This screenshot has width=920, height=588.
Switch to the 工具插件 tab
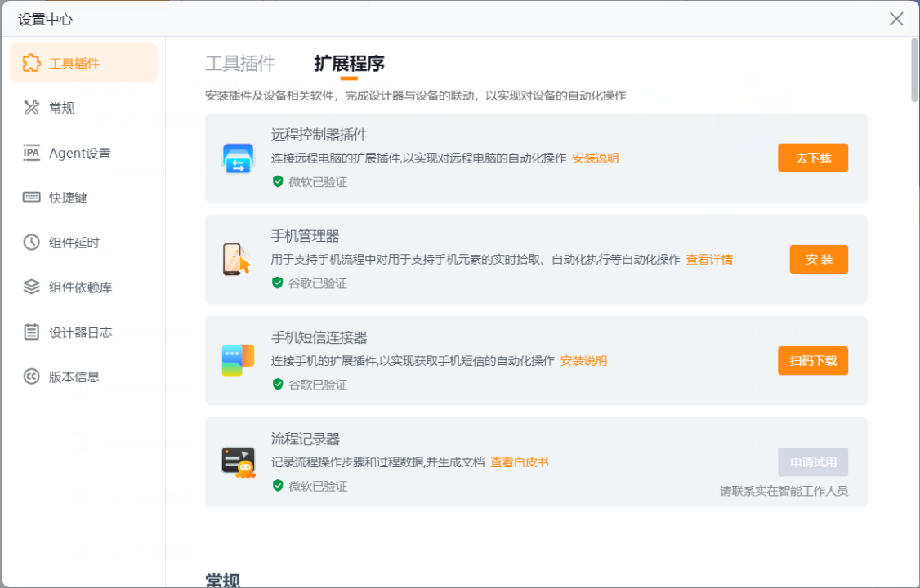[x=240, y=64]
